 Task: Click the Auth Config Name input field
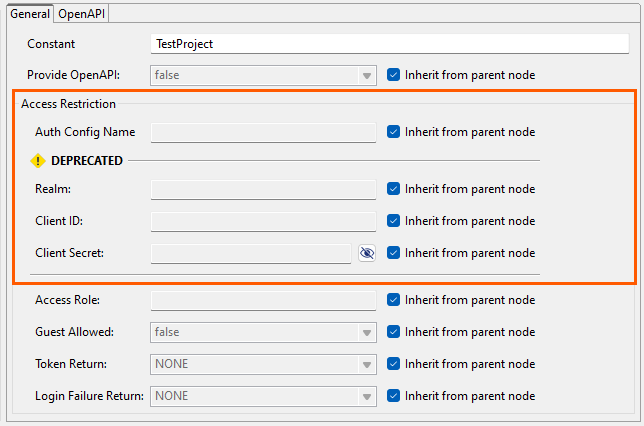tap(263, 132)
